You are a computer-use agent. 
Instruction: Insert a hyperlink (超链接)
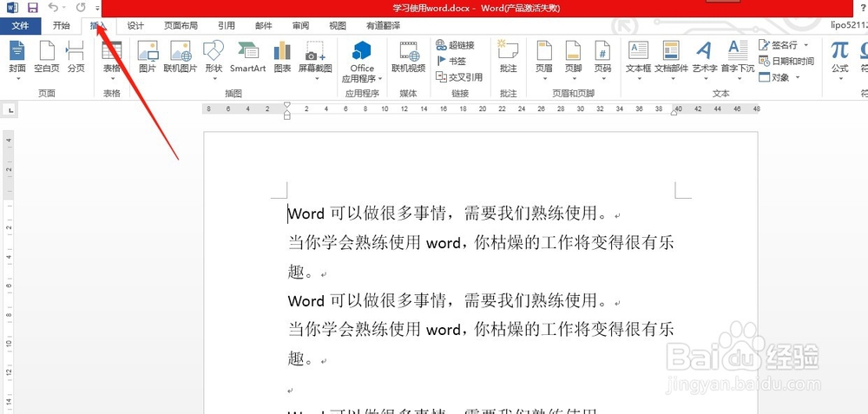[x=455, y=45]
